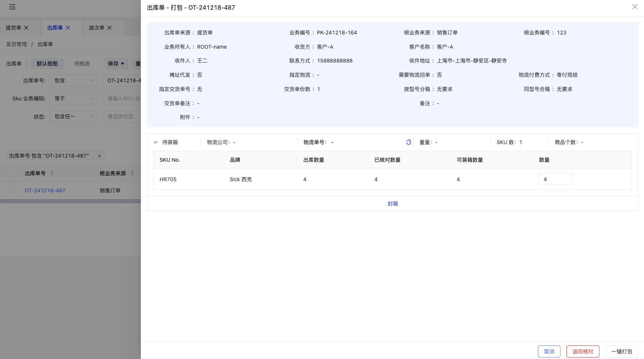Open the 等于 operator dropdown for Sku 业务编码
This screenshot has width=644, height=359.
point(74,98)
